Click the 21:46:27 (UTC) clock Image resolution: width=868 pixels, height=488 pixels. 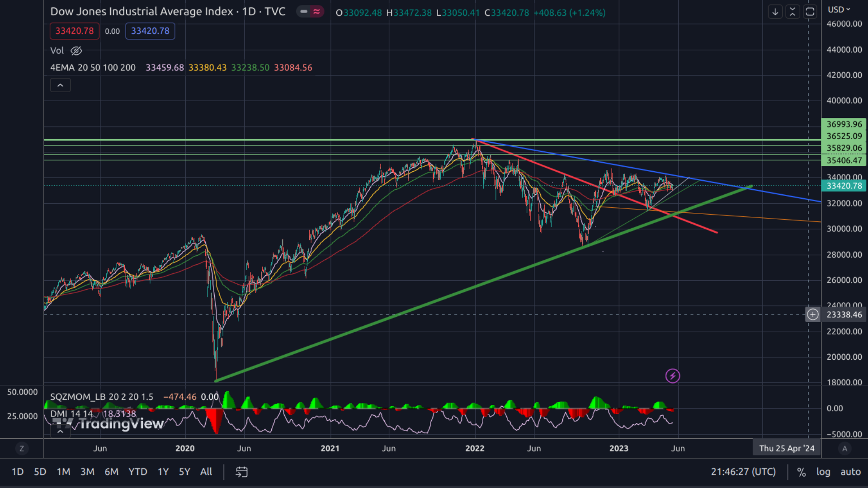743,472
